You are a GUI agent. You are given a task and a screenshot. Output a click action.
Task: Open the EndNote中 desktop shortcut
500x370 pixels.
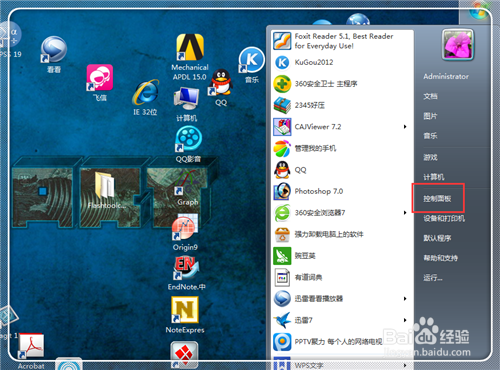186,273
